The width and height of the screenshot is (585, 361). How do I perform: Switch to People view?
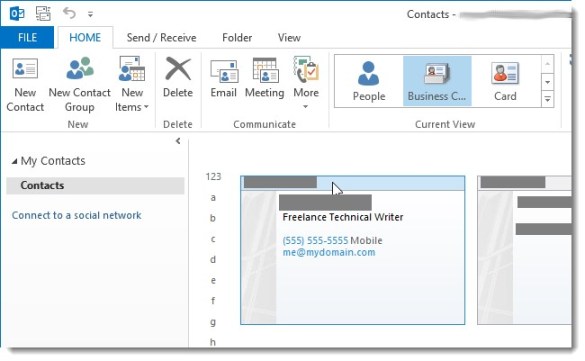(x=369, y=81)
